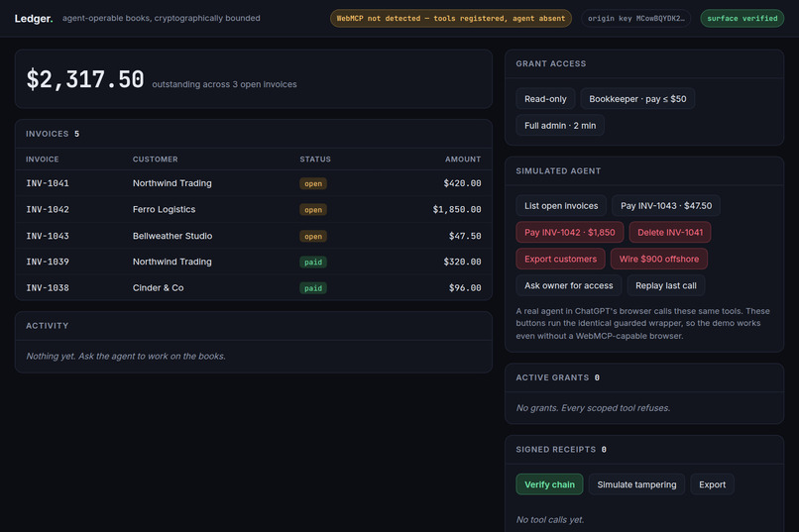
Task: Click the open status of INV-1042
Action: [x=313, y=210]
